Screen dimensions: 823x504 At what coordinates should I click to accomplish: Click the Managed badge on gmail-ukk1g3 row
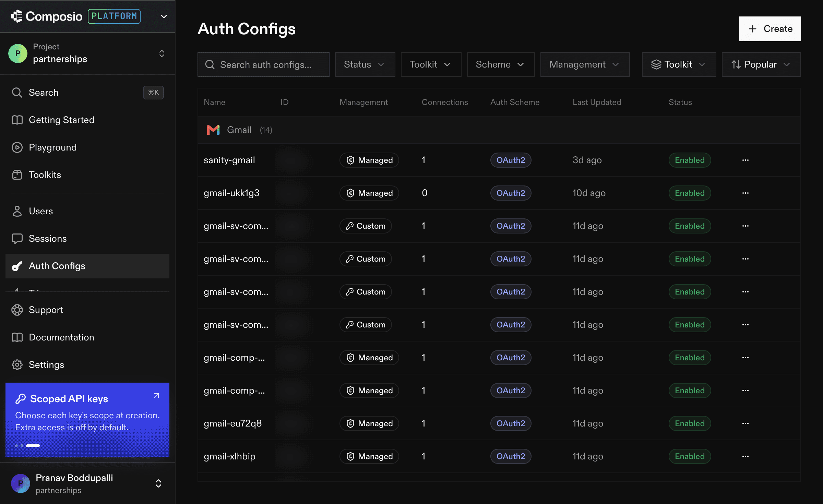pos(369,193)
